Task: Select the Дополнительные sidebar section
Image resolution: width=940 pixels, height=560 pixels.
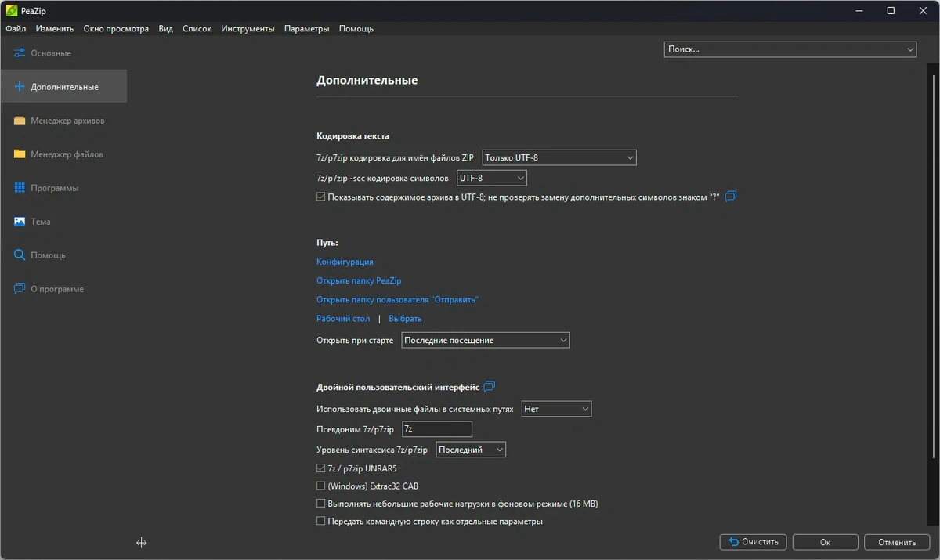Action: 63,87
